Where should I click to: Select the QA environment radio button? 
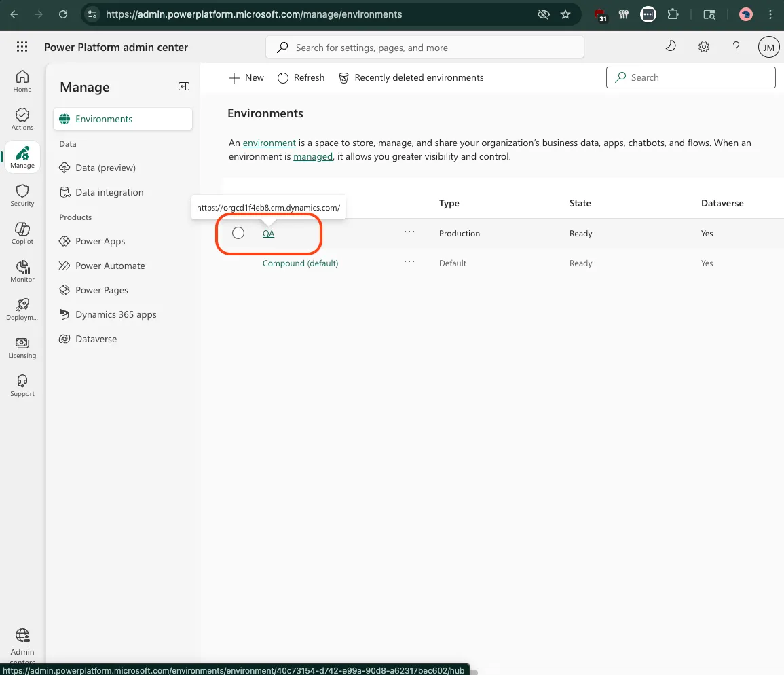[x=238, y=233]
